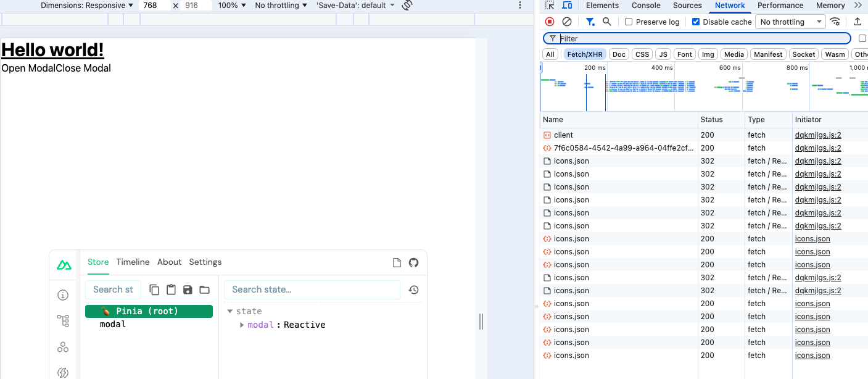Image resolution: width=868 pixels, height=379 pixels.
Task: Clear the network log
Action: [566, 22]
